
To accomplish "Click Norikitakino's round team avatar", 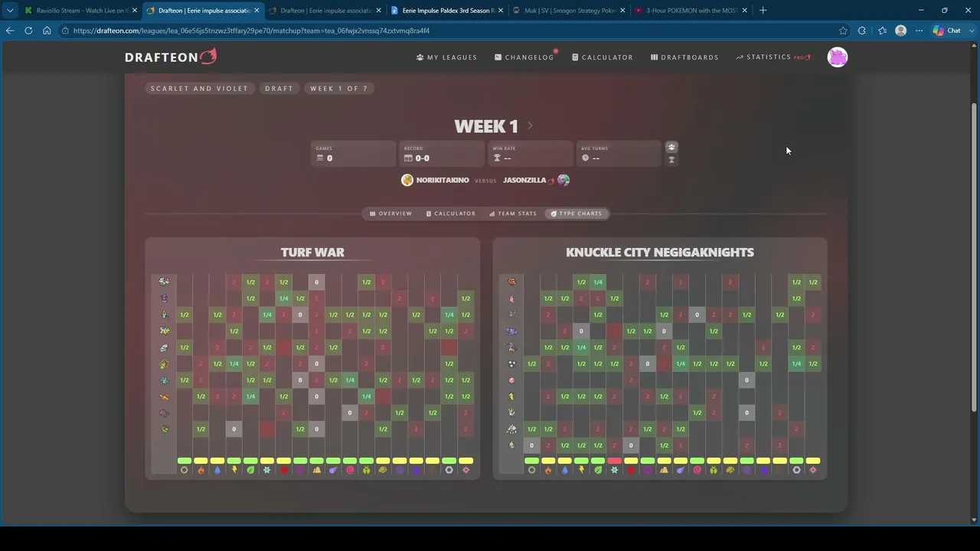I will (407, 180).
